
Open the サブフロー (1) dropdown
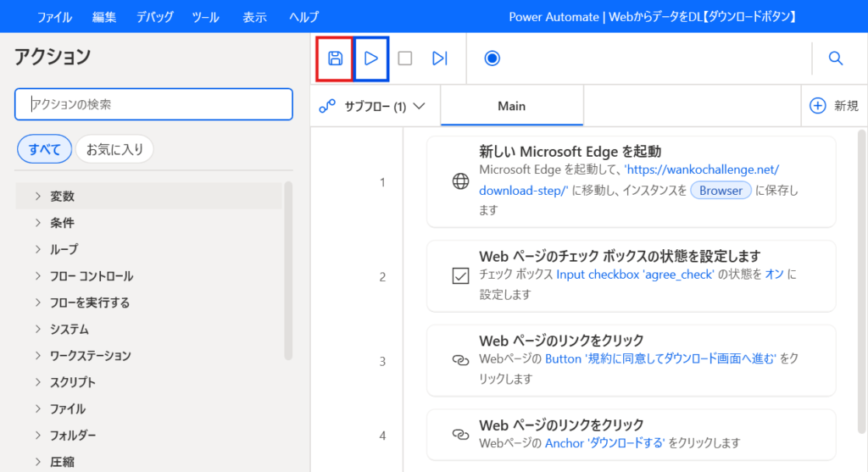(x=372, y=106)
